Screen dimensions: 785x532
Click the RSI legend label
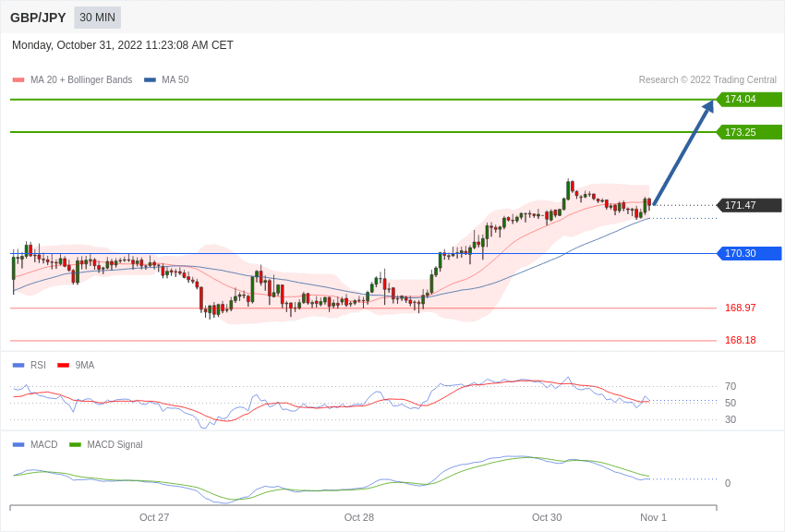pyautogui.click(x=38, y=366)
